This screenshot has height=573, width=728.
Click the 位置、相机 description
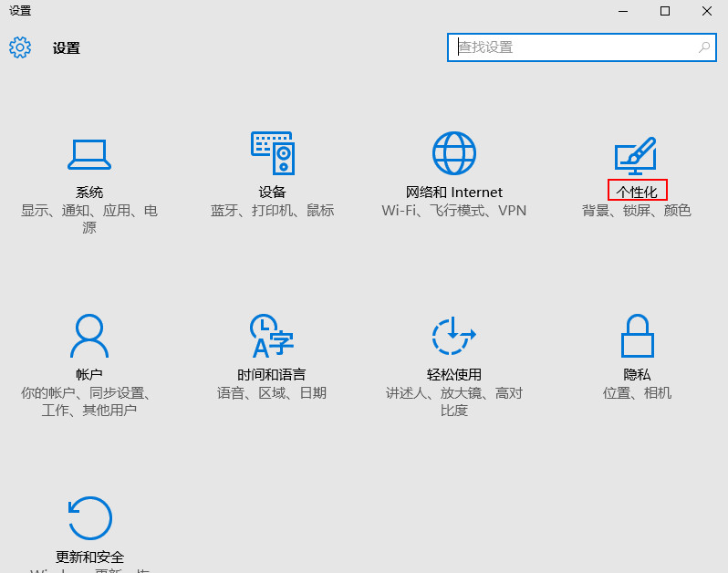pyautogui.click(x=637, y=393)
